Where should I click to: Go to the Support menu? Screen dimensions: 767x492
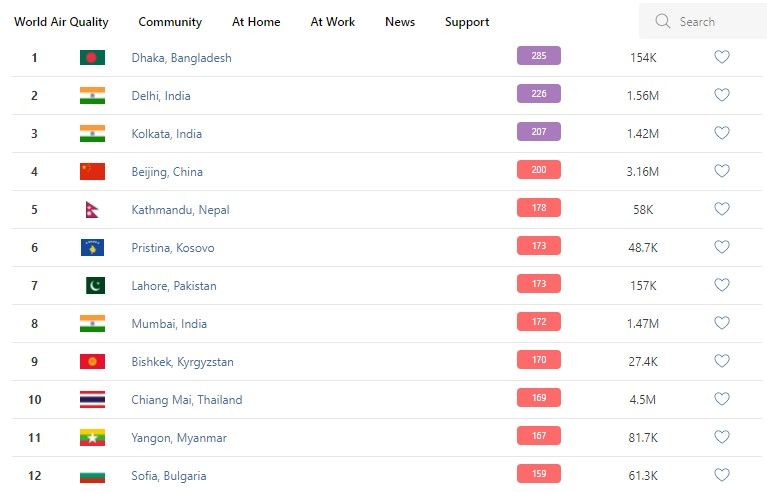[467, 22]
